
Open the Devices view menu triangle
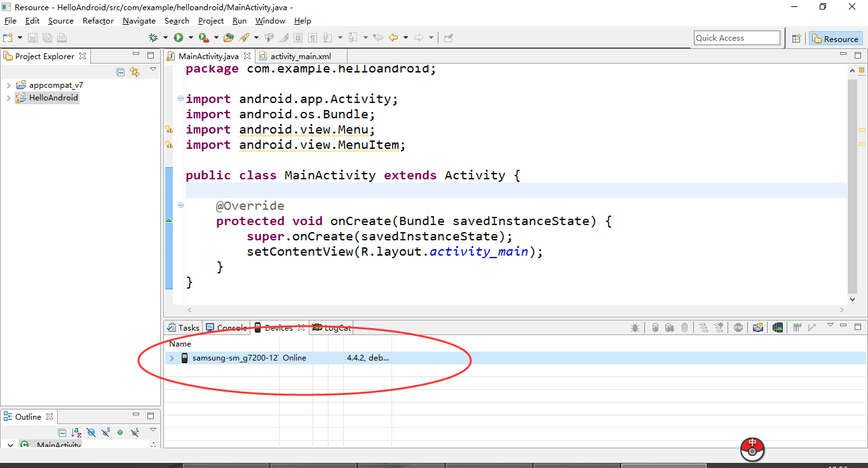coord(831,325)
